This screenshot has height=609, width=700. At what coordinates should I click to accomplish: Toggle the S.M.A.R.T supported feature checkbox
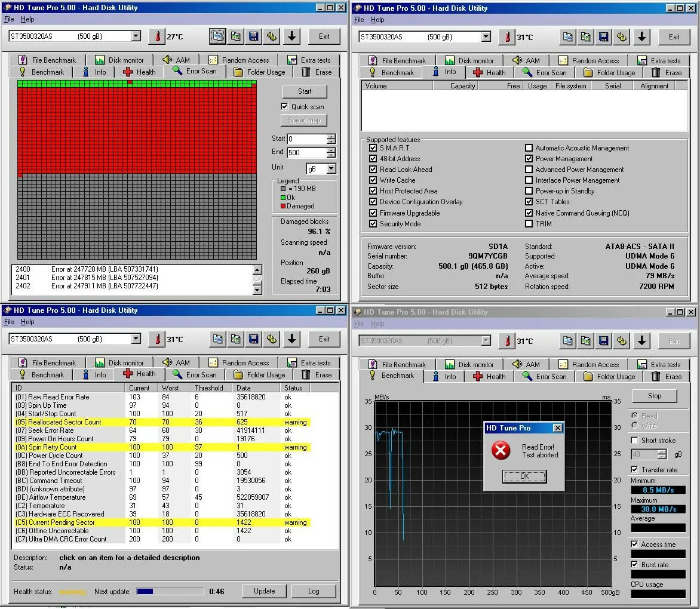click(x=373, y=147)
